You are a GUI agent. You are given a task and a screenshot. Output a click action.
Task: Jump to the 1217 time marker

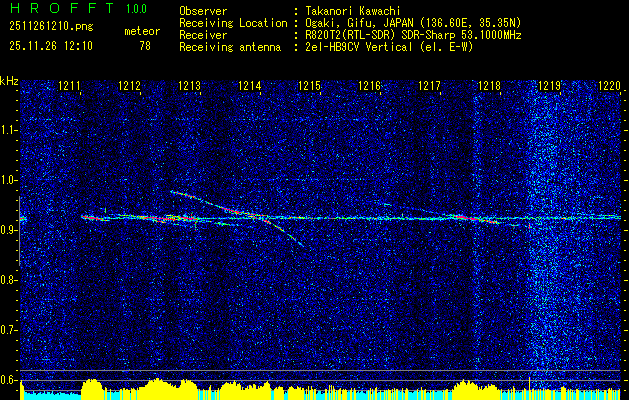click(x=430, y=87)
